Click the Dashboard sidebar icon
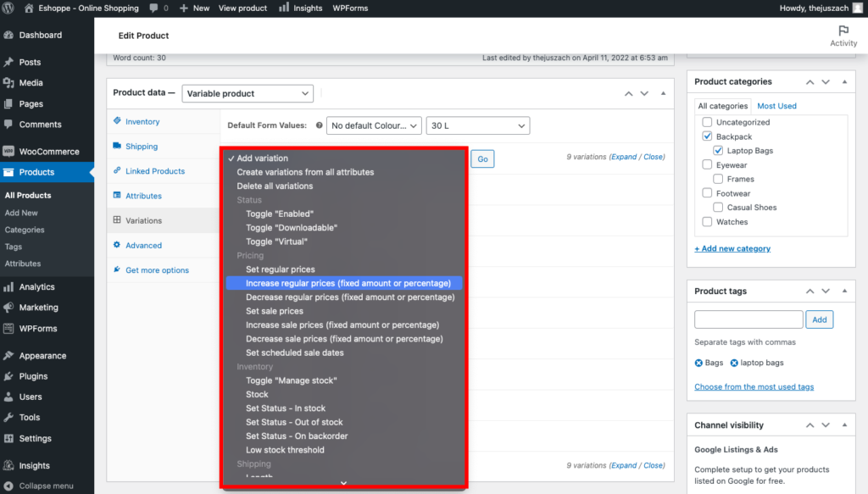 click(x=8, y=35)
